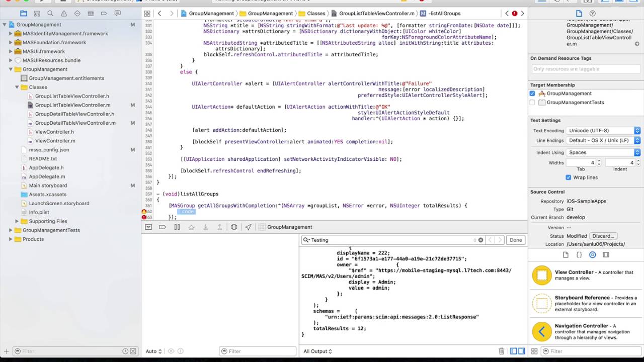Go forward in editor history
644x362 pixels.
tap(172, 14)
